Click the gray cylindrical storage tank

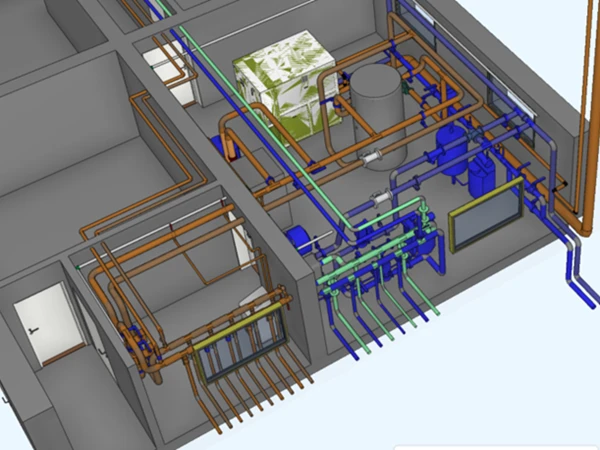375,112
